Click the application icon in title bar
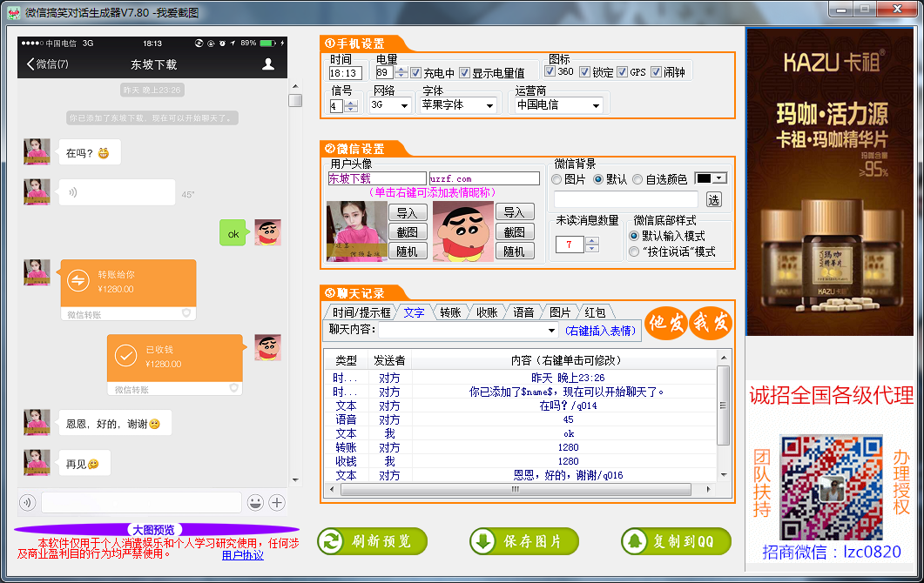 point(14,12)
